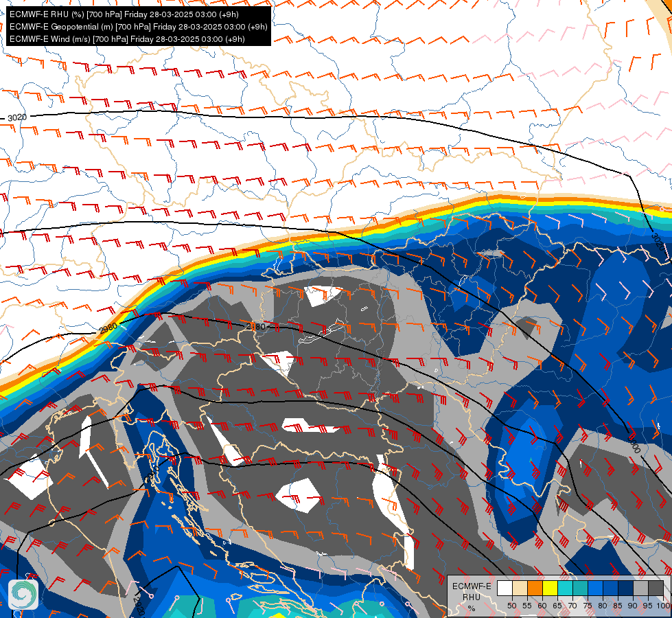Click the legend tick value 90
The height and width of the screenshot is (618, 672).
coord(633,606)
